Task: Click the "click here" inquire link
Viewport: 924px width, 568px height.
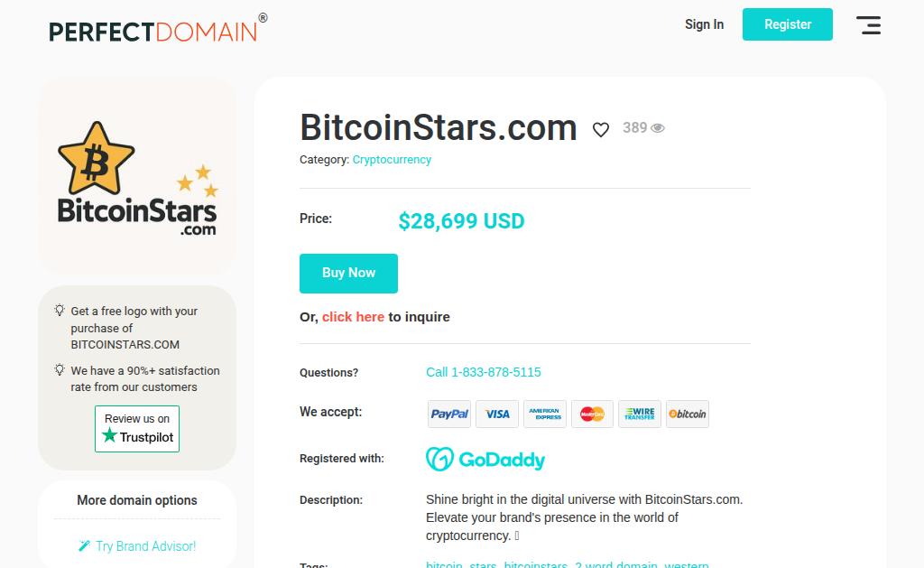Action: point(353,317)
